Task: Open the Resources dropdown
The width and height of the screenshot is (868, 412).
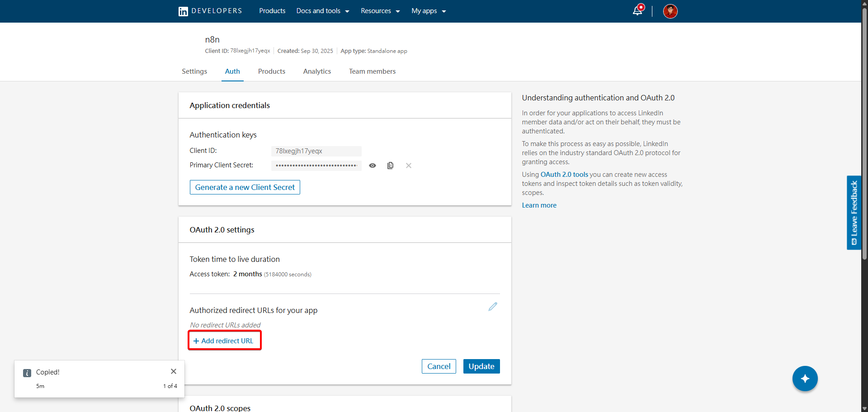Action: [380, 10]
